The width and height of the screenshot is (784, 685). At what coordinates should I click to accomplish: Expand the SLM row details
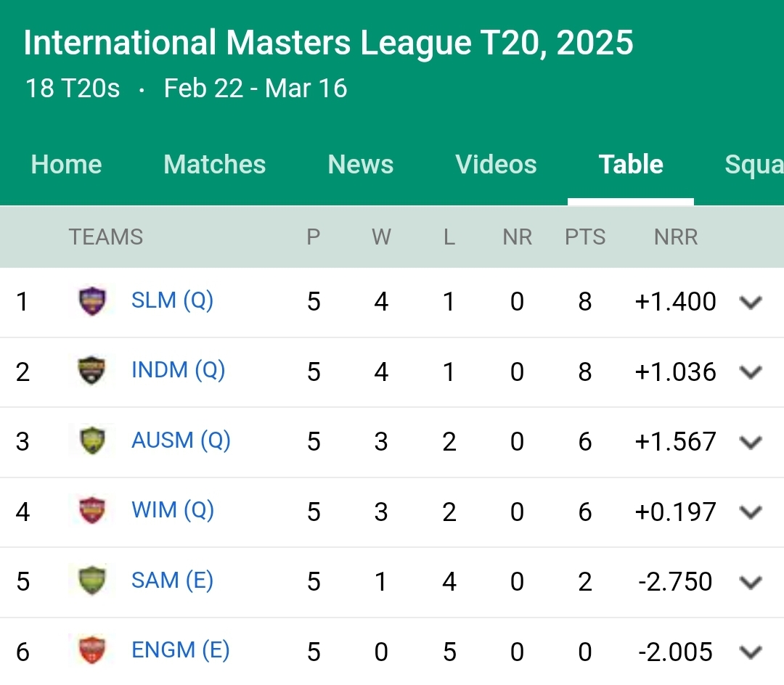[x=751, y=303]
